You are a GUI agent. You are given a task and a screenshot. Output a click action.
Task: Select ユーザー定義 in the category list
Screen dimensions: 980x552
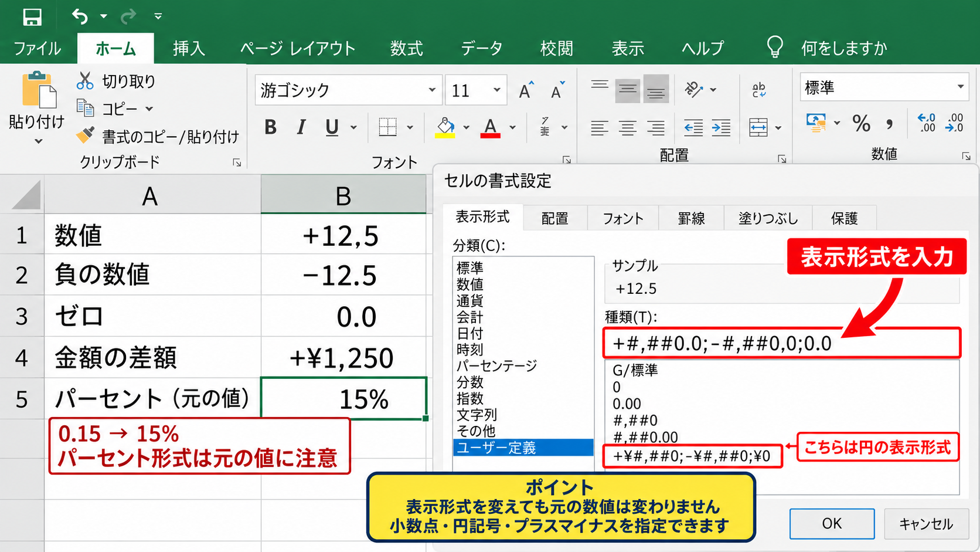point(523,448)
